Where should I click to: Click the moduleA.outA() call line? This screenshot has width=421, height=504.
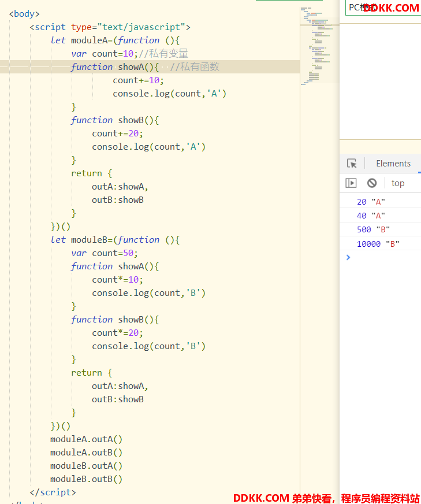(87, 439)
